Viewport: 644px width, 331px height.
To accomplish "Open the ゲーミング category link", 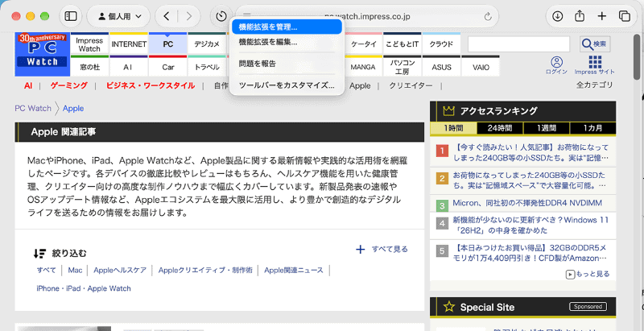I will click(x=69, y=86).
